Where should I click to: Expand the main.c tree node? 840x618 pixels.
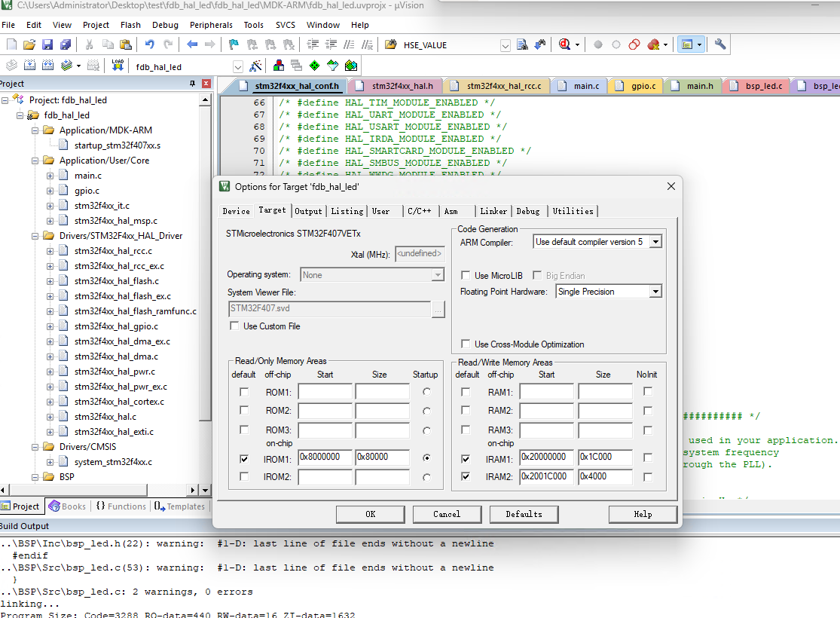pos(50,176)
